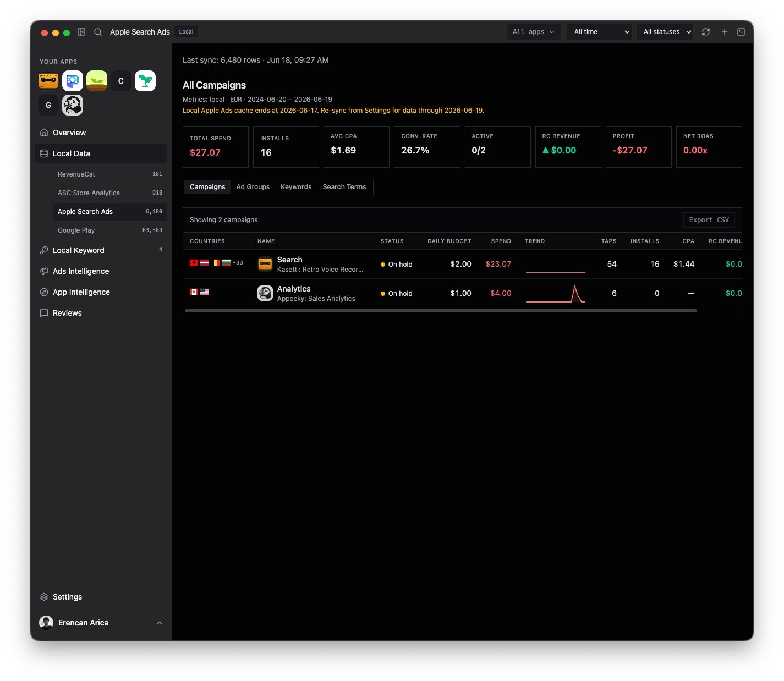
Task: Click Appeeky icon in Analytics campaign row
Action: click(x=265, y=293)
